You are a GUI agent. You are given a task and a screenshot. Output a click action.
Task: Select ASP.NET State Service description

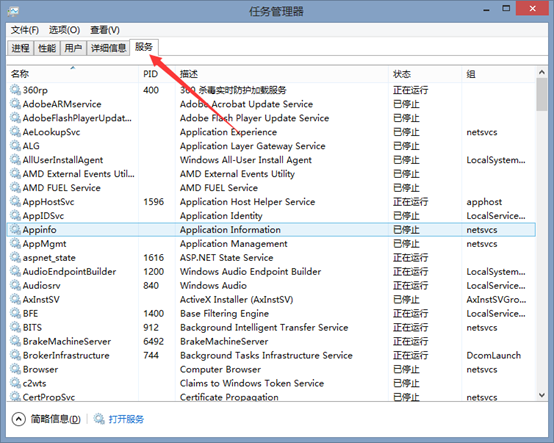pos(226,258)
